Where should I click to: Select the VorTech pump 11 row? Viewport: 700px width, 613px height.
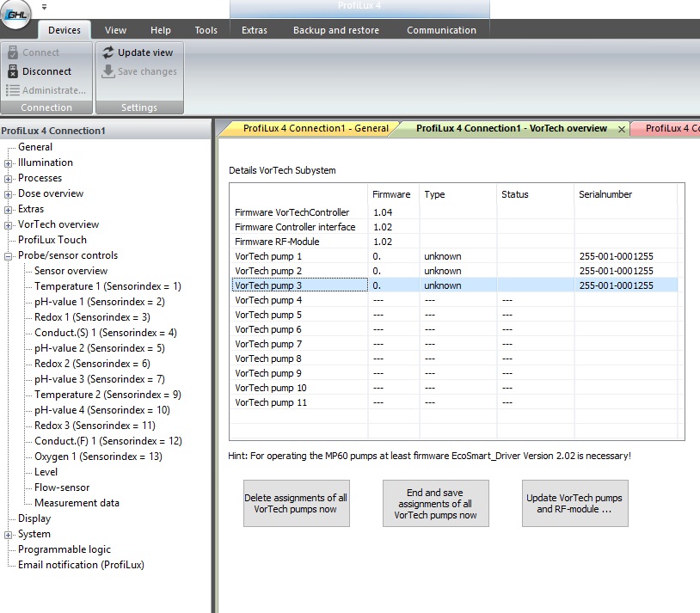[x=454, y=402]
